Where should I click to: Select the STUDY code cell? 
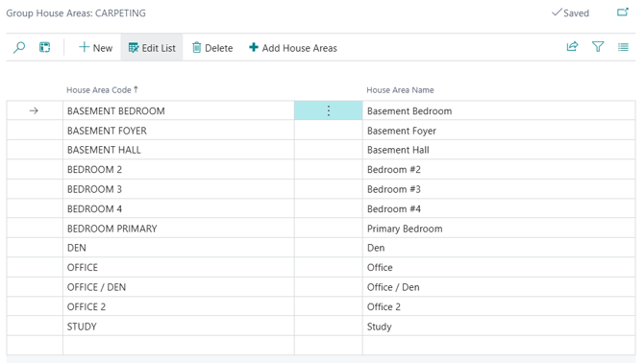pos(179,327)
